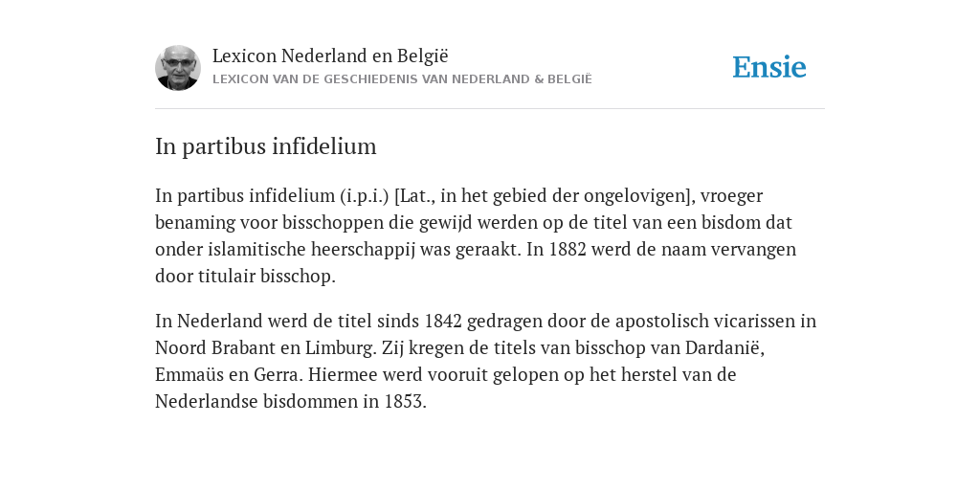Viewport: 980px width, 490px height.
Task: Click the words titulair bisschop
Action: (x=267, y=277)
